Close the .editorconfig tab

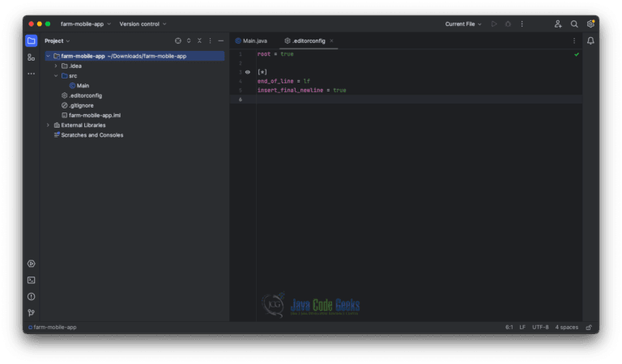331,40
